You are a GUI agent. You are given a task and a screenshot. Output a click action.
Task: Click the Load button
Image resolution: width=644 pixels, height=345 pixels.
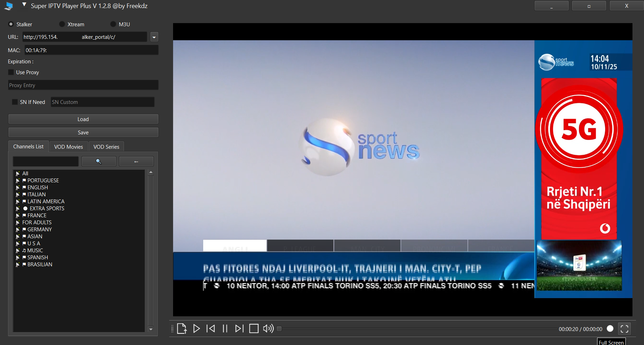point(83,119)
